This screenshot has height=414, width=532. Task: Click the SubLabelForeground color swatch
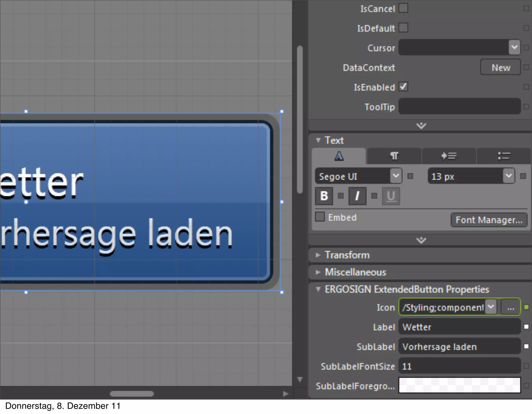click(459, 385)
